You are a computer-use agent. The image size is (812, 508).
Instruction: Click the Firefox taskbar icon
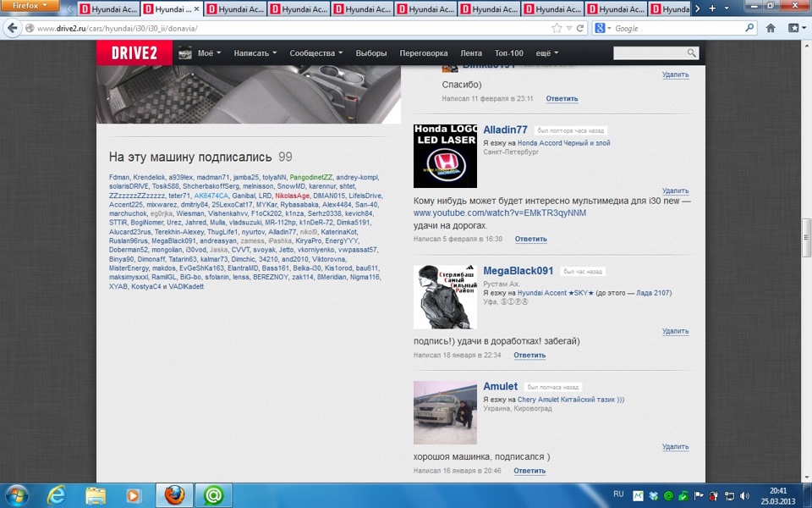(174, 495)
